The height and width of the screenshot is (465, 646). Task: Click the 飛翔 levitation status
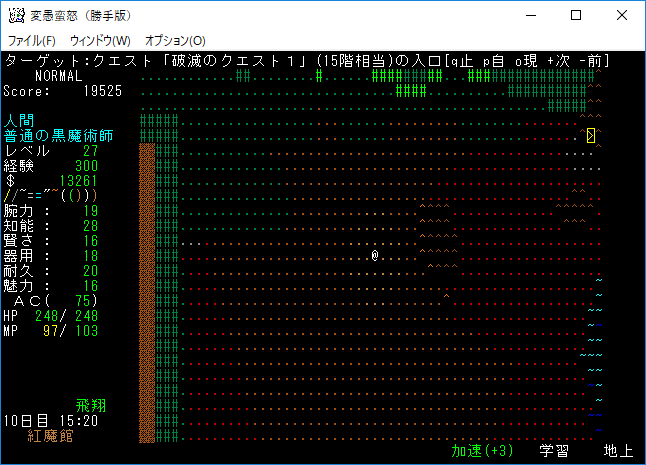pyautogui.click(x=91, y=406)
